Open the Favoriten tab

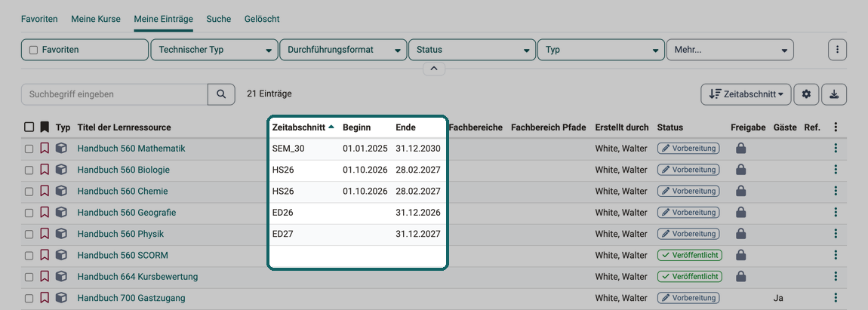pyautogui.click(x=39, y=19)
